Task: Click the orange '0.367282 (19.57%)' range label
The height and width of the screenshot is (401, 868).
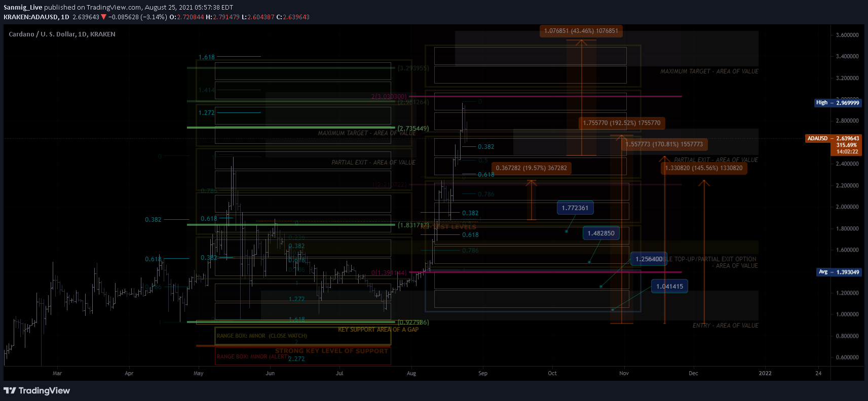Action: point(532,168)
